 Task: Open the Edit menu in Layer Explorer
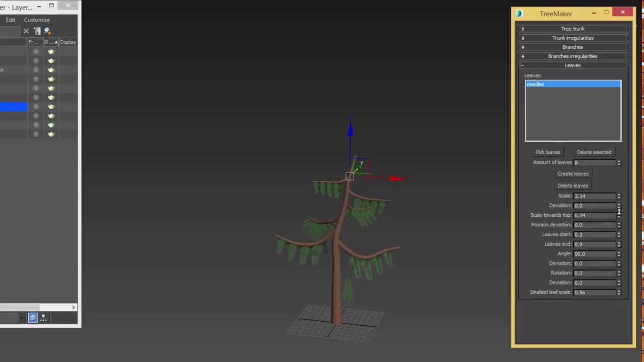(x=11, y=20)
